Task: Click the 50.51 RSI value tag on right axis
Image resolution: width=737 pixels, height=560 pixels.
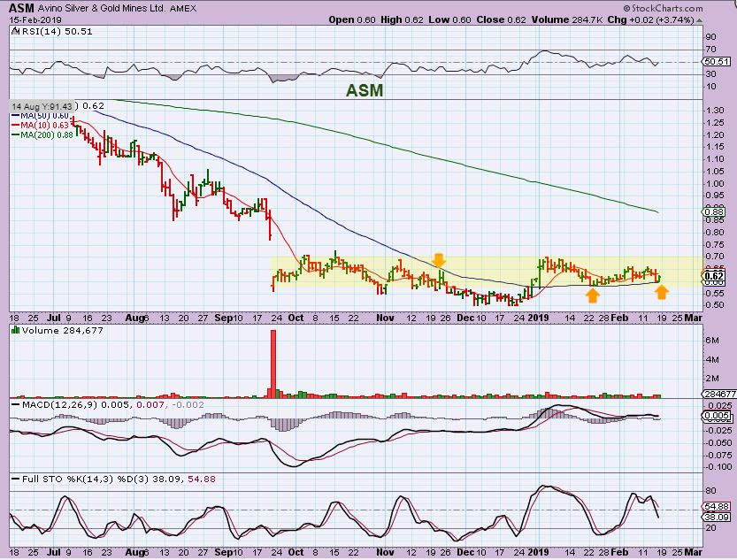Action: click(717, 62)
